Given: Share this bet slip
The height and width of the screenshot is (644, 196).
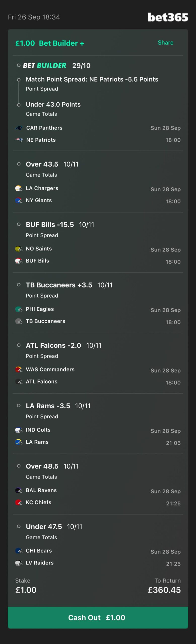Looking at the screenshot, I should pos(166,43).
